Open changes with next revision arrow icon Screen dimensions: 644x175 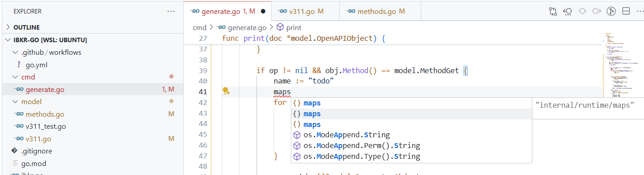click(596, 11)
